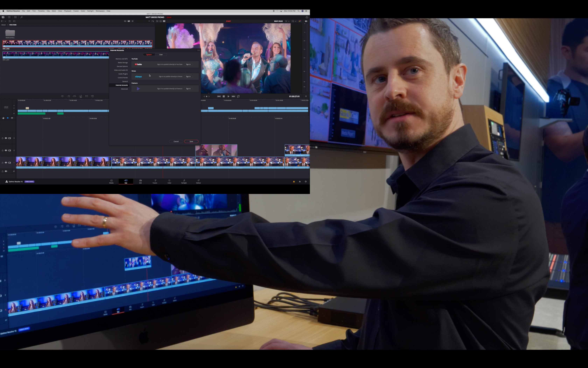Viewport: 588px width, 368px height.
Task: Open Video and Audio I/O preferences
Action: click(121, 70)
